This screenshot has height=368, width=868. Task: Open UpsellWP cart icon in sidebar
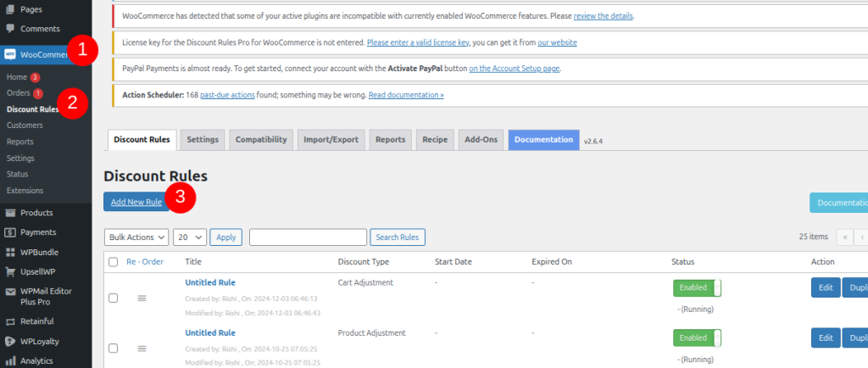tap(10, 272)
